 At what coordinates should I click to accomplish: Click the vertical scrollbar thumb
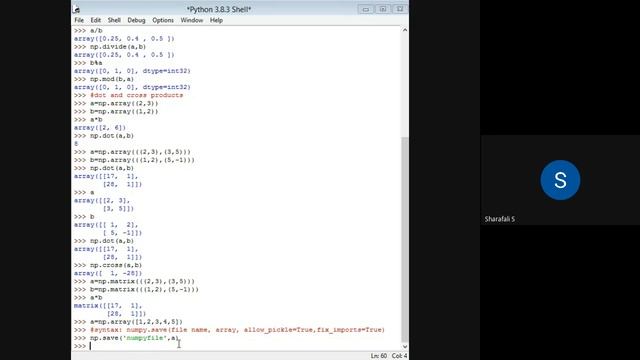[x=404, y=240]
